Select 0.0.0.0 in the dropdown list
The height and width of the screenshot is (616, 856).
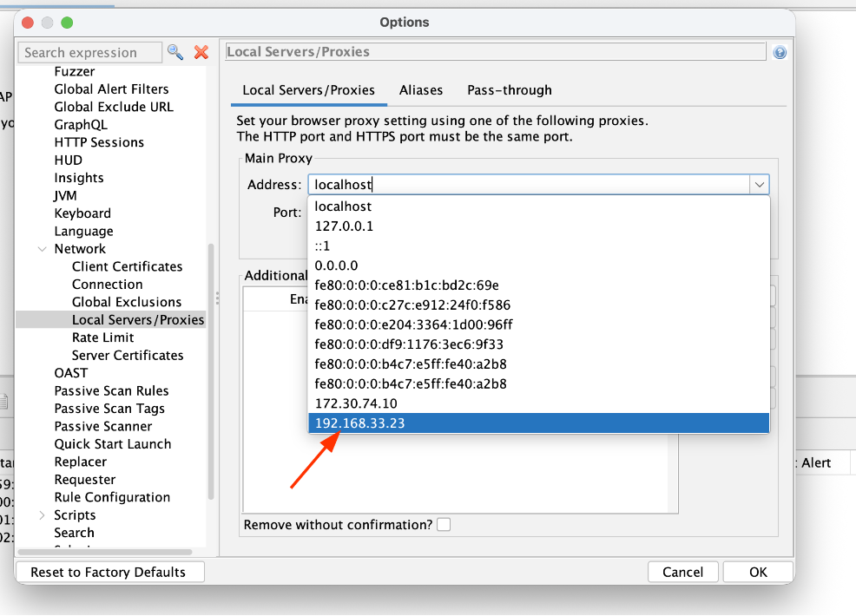539,265
